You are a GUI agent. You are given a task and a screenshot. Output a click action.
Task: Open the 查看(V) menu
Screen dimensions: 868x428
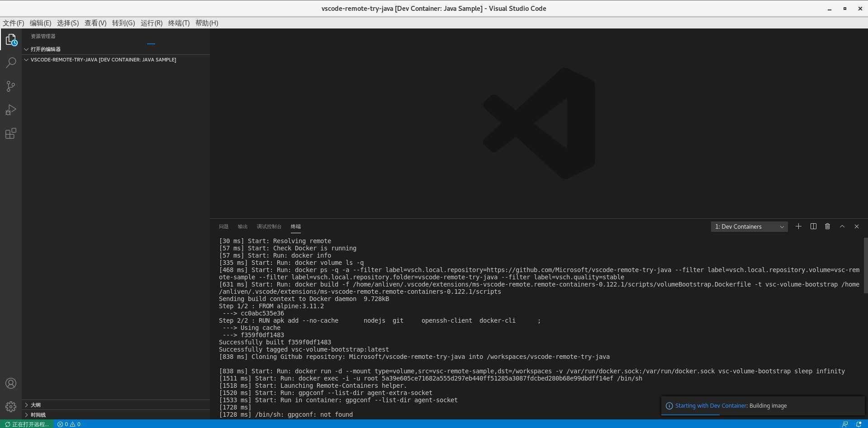click(x=95, y=23)
